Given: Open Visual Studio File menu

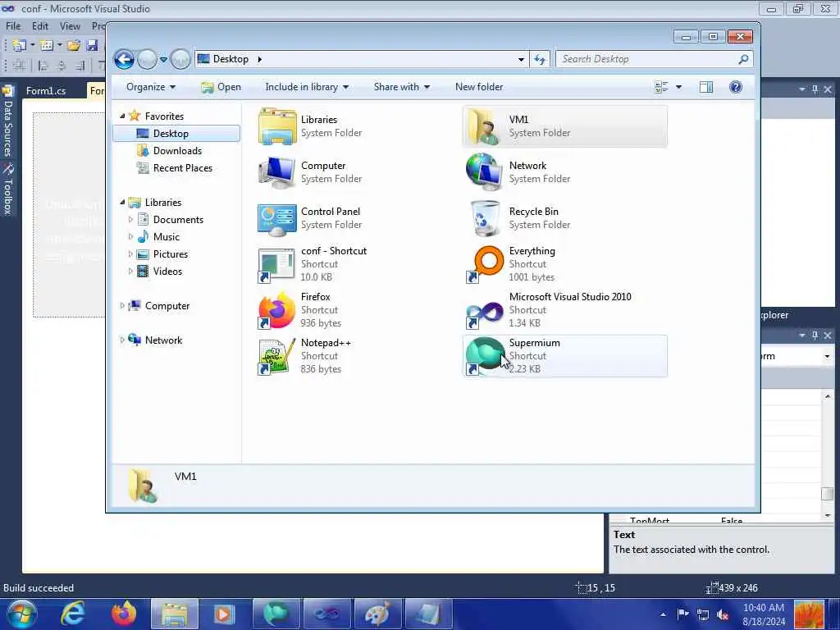Looking at the screenshot, I should tap(13, 25).
